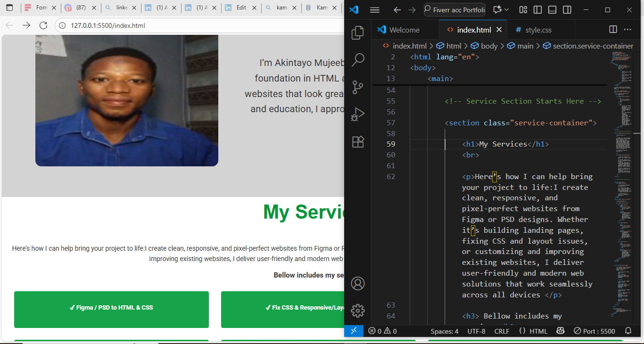The width and height of the screenshot is (644, 344).
Task: Click the Figma / PSD to HTML & CSS button
Action: [x=111, y=308]
